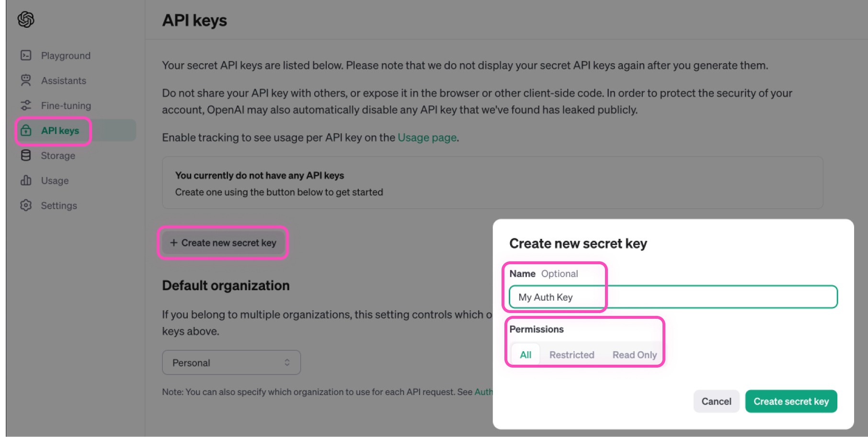Viewport: 868px width, 437px height.
Task: Open the Fine-tuning section
Action: (x=66, y=105)
